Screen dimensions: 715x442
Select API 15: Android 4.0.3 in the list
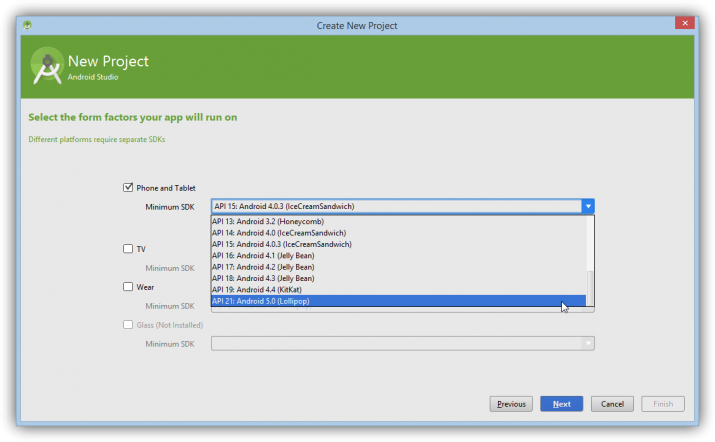coord(399,244)
